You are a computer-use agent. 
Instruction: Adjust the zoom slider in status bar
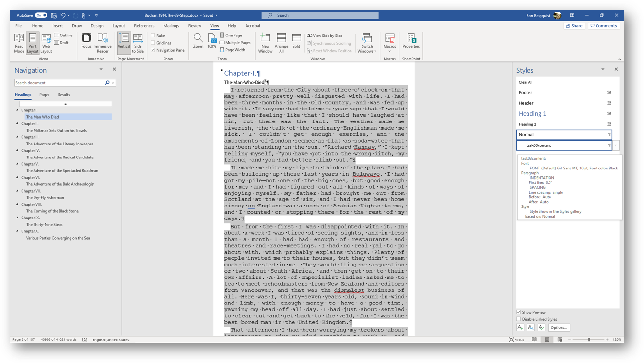pyautogui.click(x=589, y=339)
